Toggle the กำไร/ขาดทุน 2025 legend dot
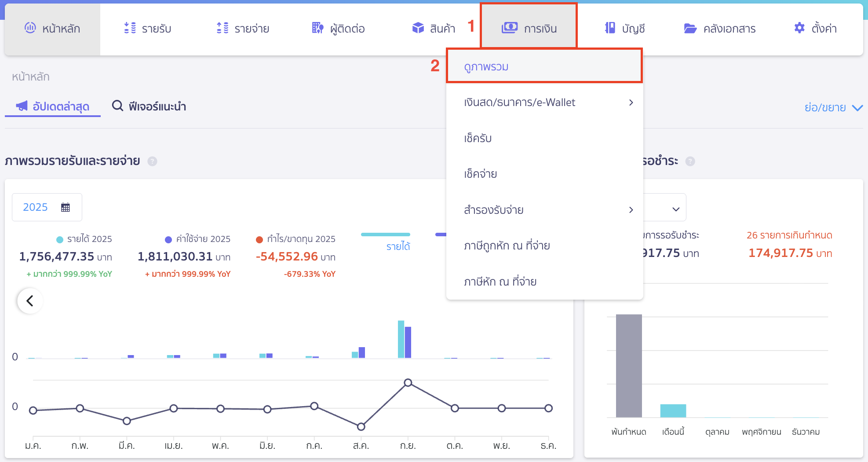 pyautogui.click(x=259, y=240)
